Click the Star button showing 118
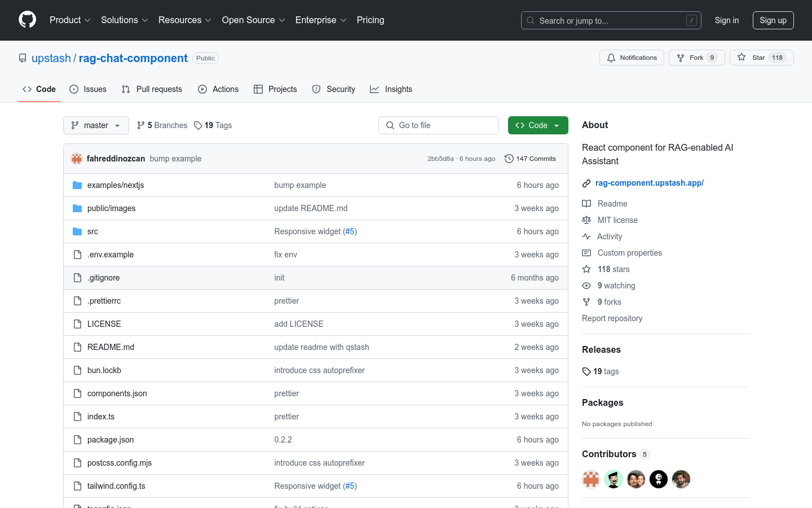This screenshot has height=508, width=812. tap(761, 57)
